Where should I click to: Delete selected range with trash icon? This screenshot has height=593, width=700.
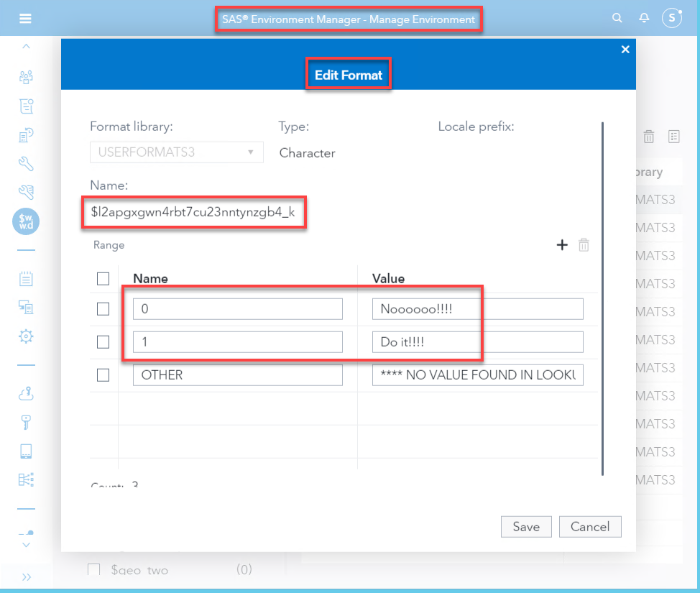coord(584,244)
